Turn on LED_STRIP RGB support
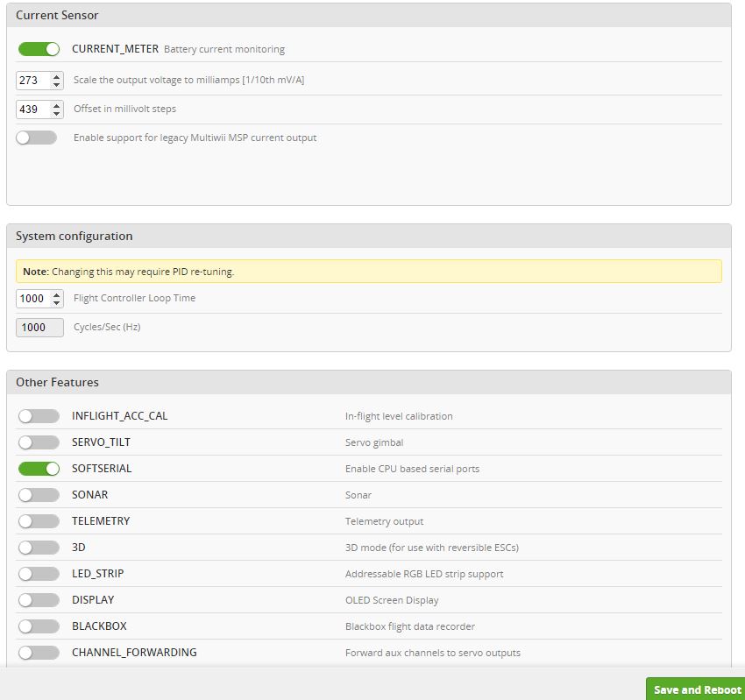The height and width of the screenshot is (700, 745). point(39,574)
